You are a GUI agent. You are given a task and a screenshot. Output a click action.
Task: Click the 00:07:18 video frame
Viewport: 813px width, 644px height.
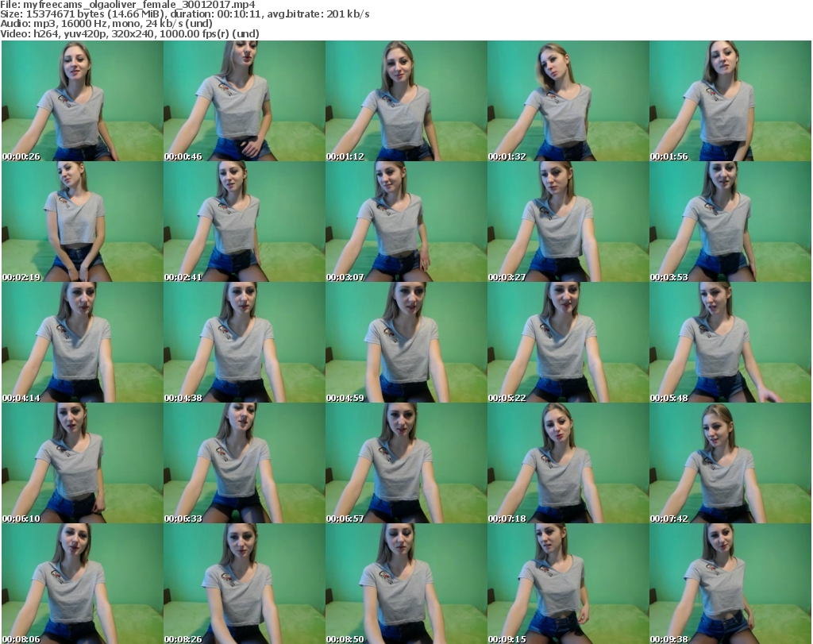[x=568, y=462]
